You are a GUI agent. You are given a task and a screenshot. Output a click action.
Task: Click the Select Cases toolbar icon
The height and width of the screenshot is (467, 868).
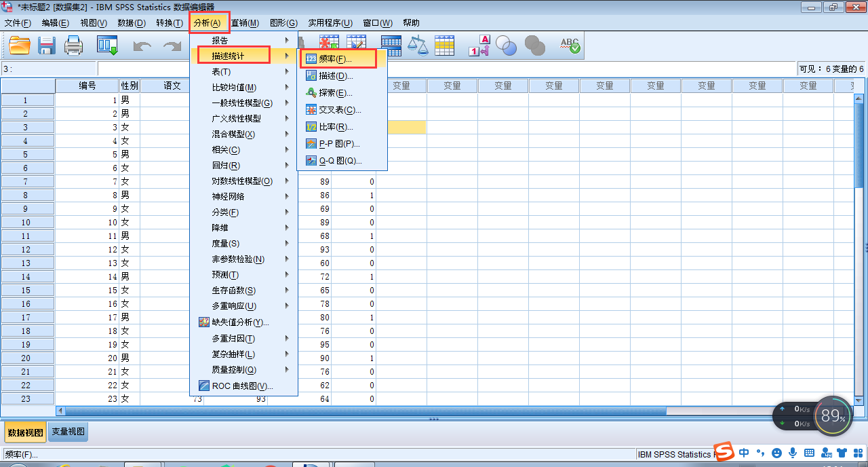pyautogui.click(x=444, y=46)
